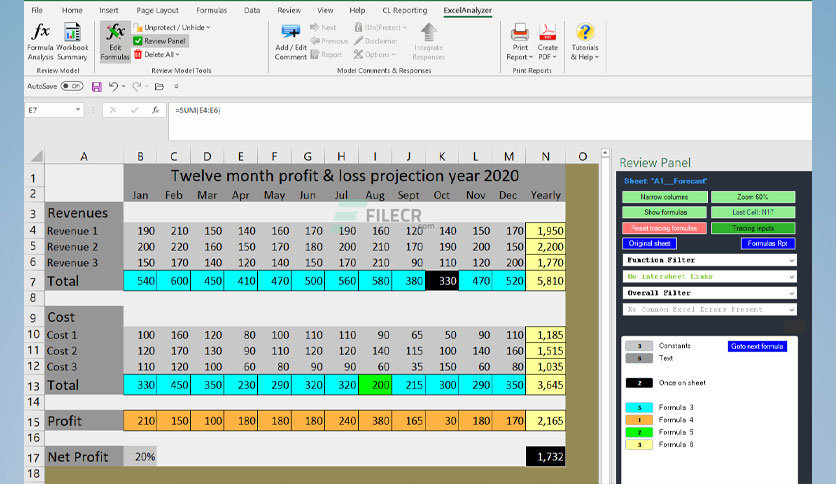Switch to the CL Reporting tab
The image size is (836, 484).
pos(405,10)
